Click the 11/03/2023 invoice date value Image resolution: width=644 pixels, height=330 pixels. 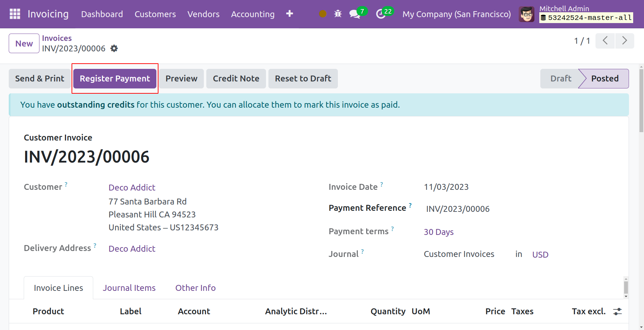tap(446, 187)
